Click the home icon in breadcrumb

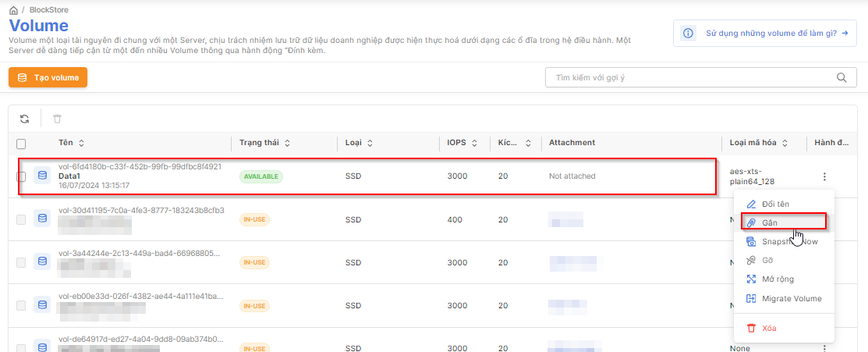(13, 10)
